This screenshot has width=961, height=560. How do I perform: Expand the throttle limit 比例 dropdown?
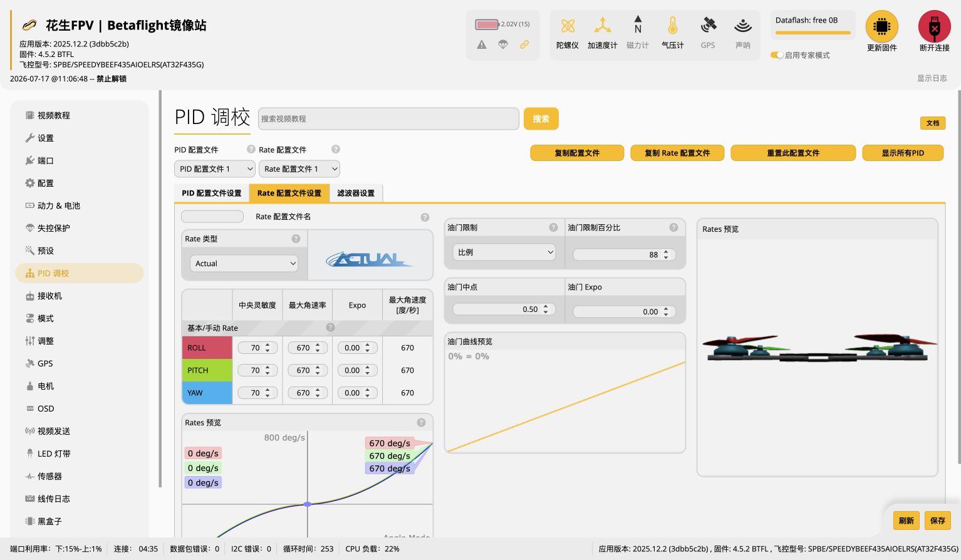pos(504,252)
